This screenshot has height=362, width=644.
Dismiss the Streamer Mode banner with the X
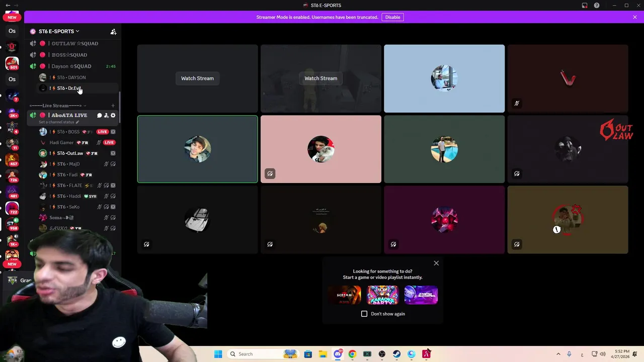635,17
